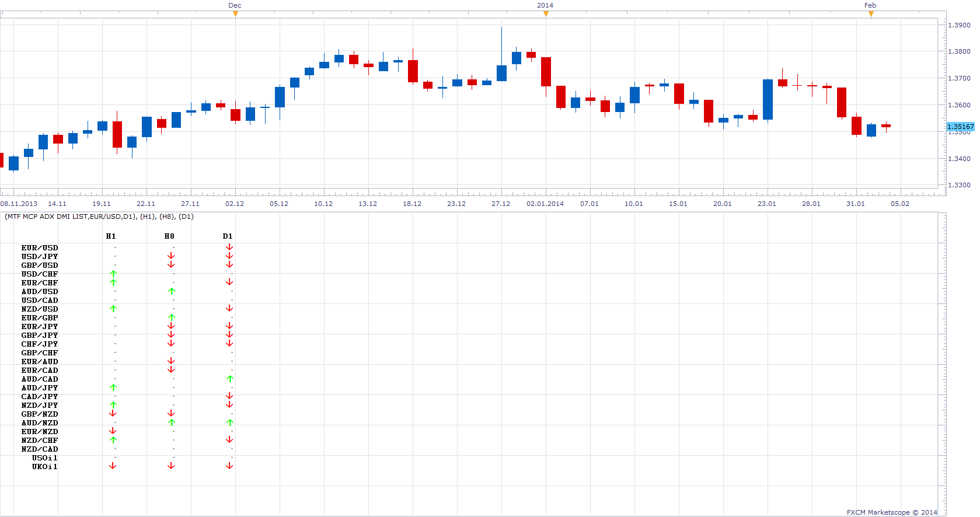Screen dimensions: 980x517
Task: Click the AUD/JPY H1 up arrow
Action: pos(113,387)
